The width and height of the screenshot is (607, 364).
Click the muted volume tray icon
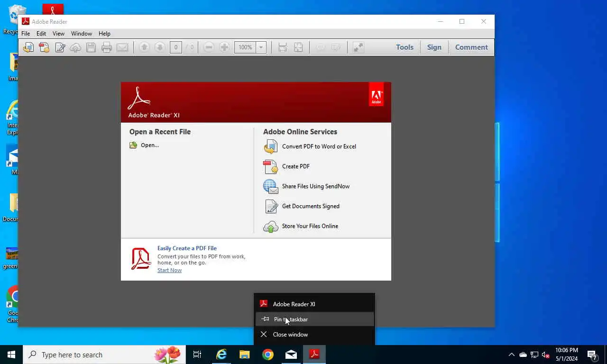click(x=546, y=355)
